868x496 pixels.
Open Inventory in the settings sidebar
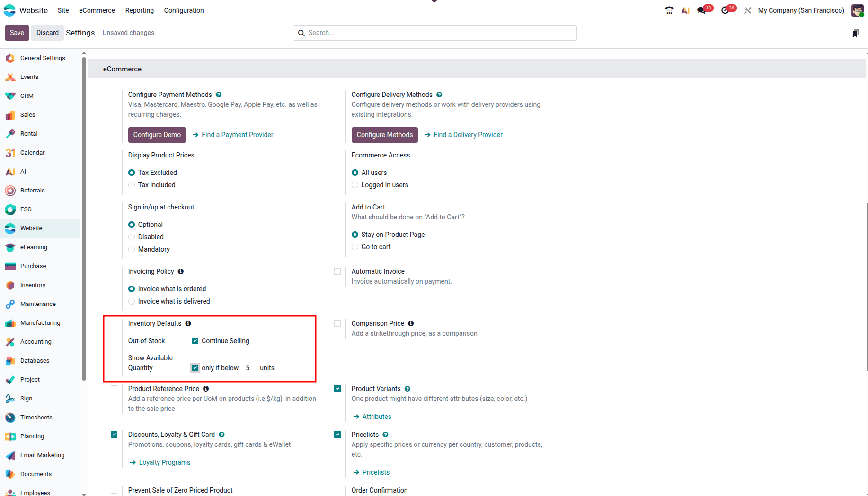point(40,285)
